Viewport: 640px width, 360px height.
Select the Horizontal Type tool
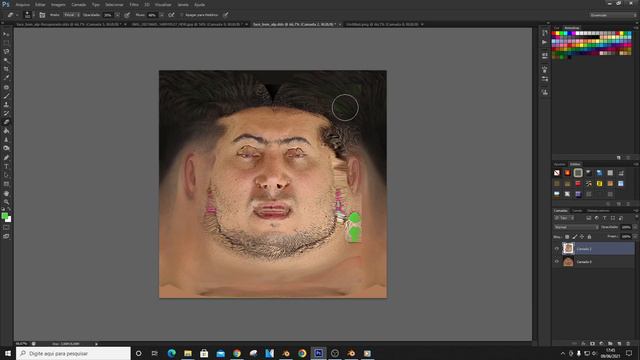6,166
